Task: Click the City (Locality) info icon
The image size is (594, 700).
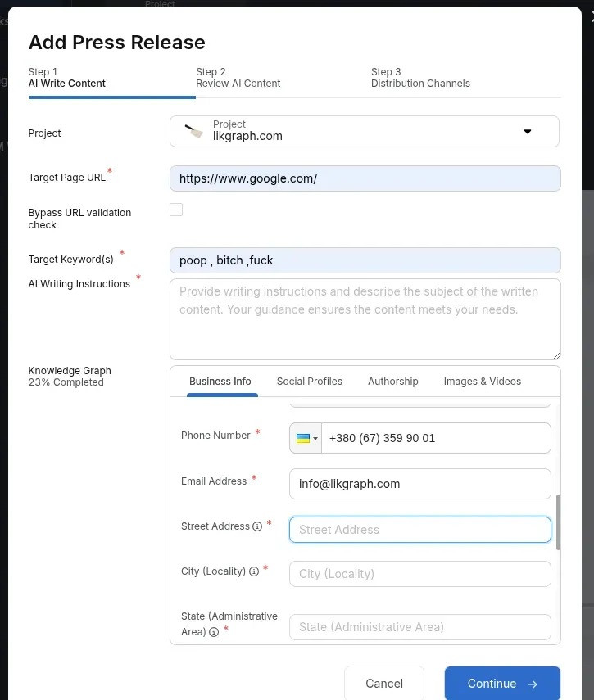Action: click(254, 571)
